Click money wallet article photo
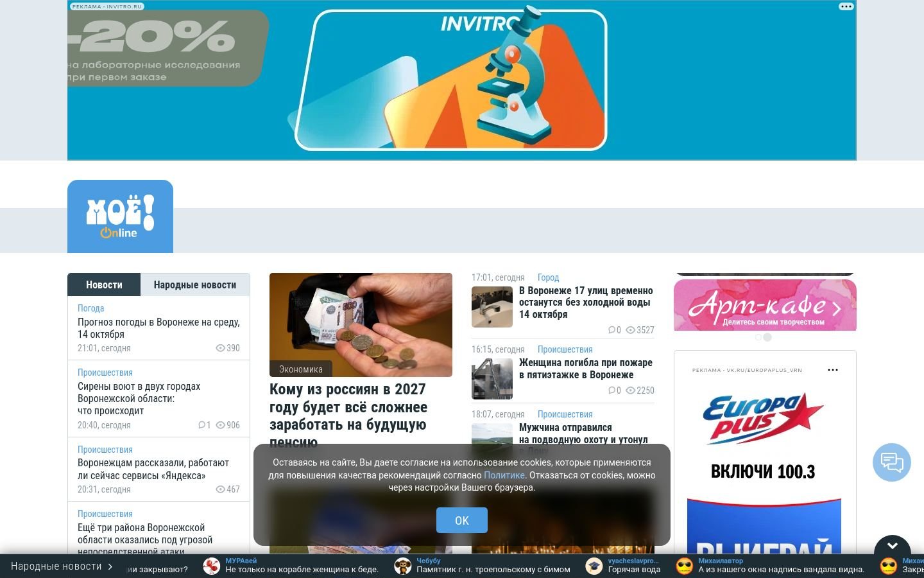 point(361,325)
